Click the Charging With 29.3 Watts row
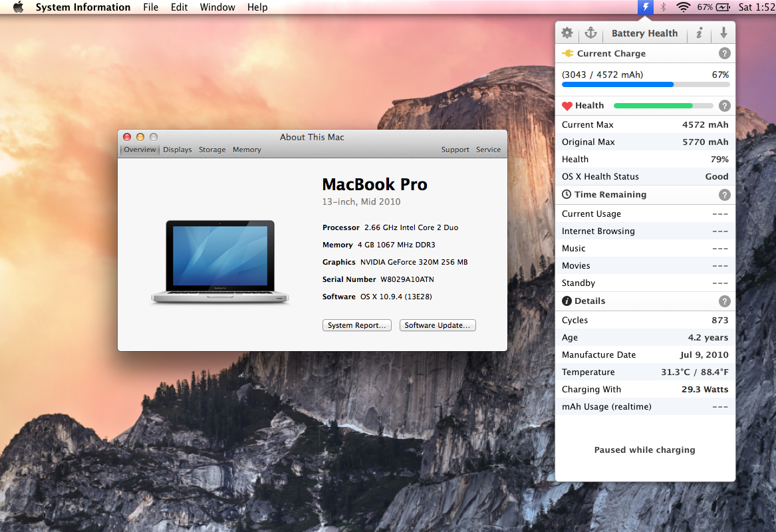This screenshot has height=532, width=776. [646, 389]
